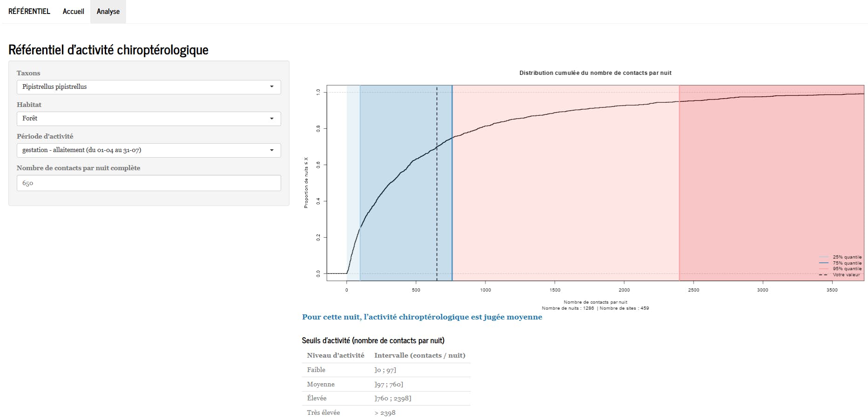Click the dashed Votre valeur line in chart

click(437, 209)
